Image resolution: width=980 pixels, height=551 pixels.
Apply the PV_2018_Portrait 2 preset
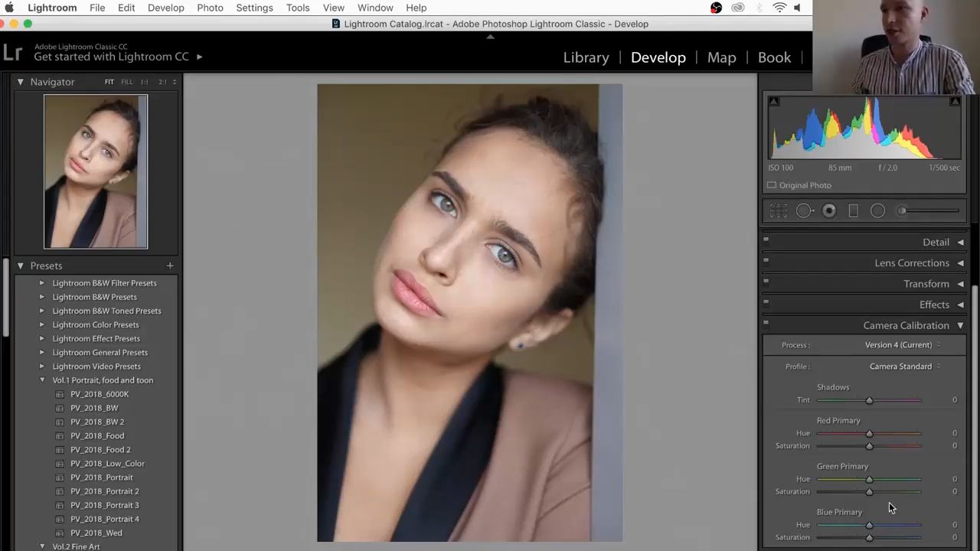pyautogui.click(x=104, y=491)
